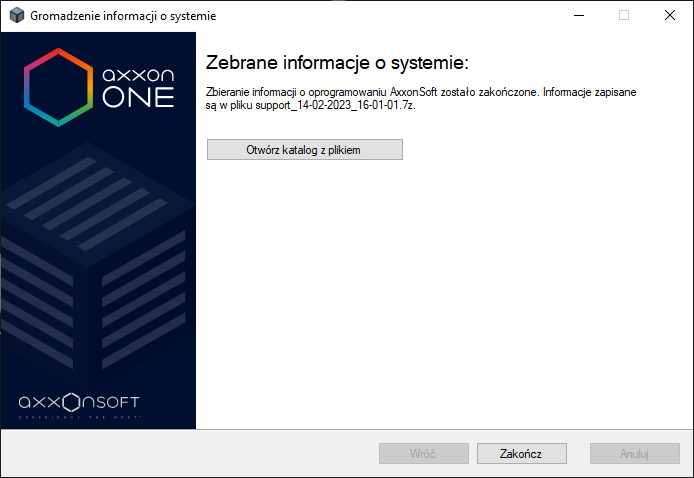Click the cube icon in the title bar
The width and height of the screenshot is (694, 478).
pyautogui.click(x=16, y=16)
